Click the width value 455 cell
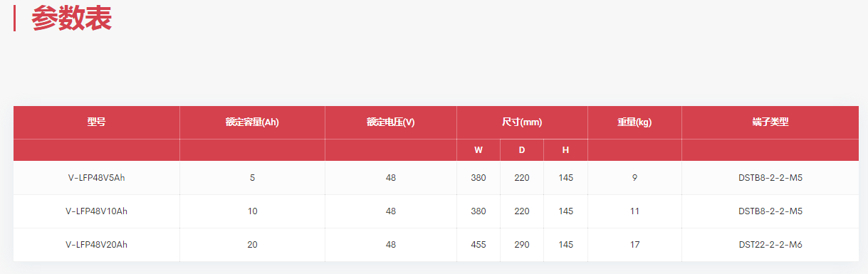The width and height of the screenshot is (868, 274). (479, 245)
